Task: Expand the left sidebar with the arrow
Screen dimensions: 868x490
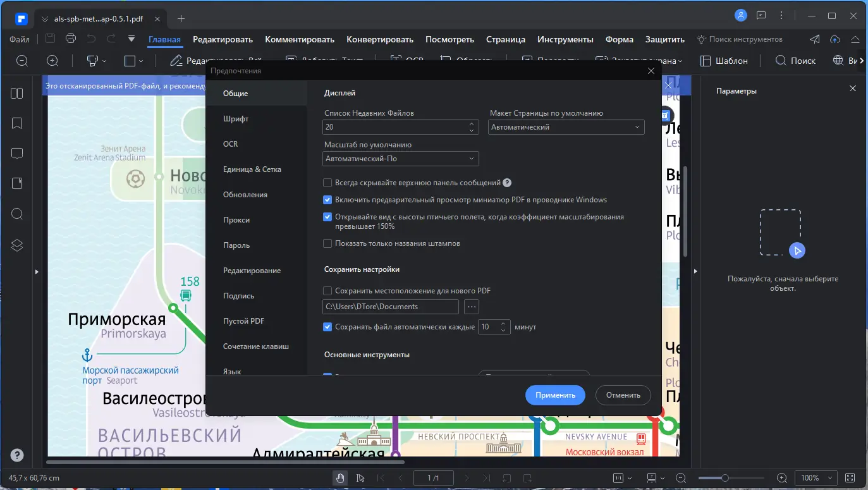Action: coord(37,272)
